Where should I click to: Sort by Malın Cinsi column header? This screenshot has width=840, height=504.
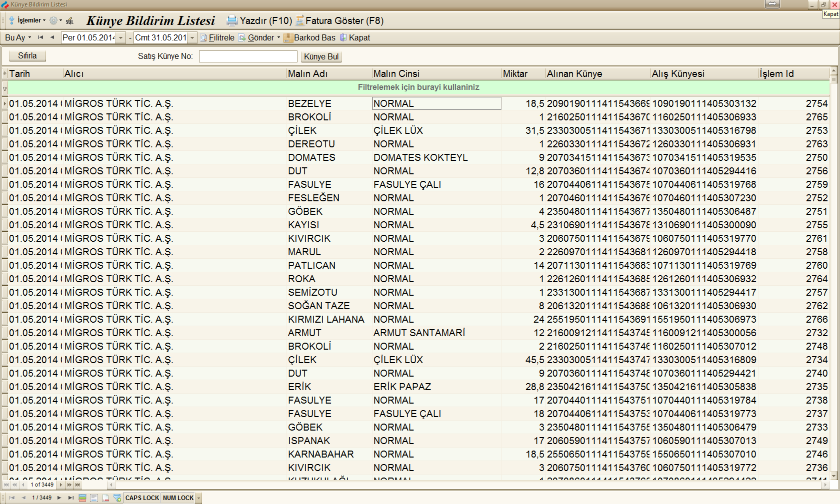[x=437, y=73]
